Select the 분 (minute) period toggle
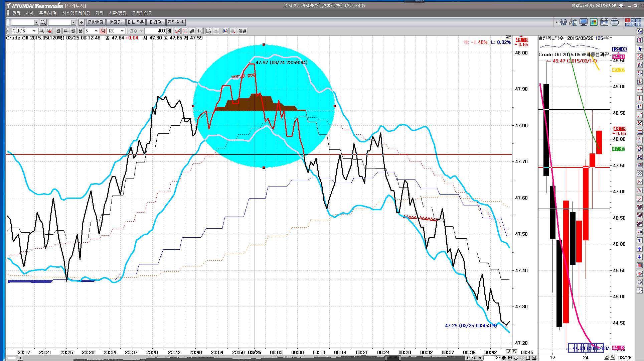Image resolution: width=644 pixels, height=361 pixels. [x=80, y=31]
